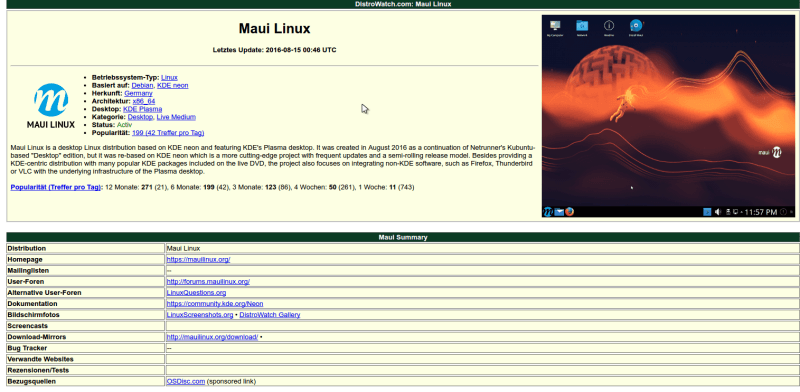Click the green Activ status text
The height and width of the screenshot is (392, 800).
tap(124, 125)
